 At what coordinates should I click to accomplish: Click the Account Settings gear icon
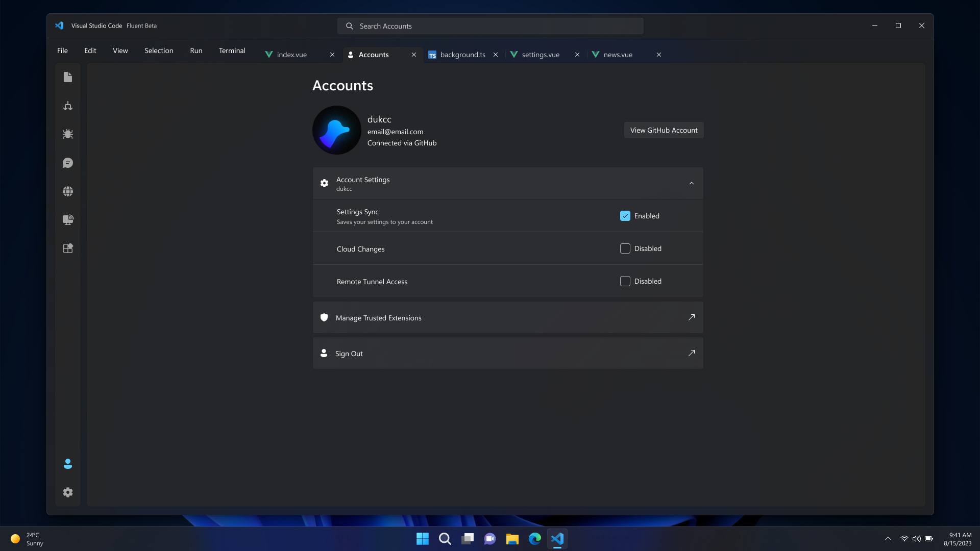324,183
